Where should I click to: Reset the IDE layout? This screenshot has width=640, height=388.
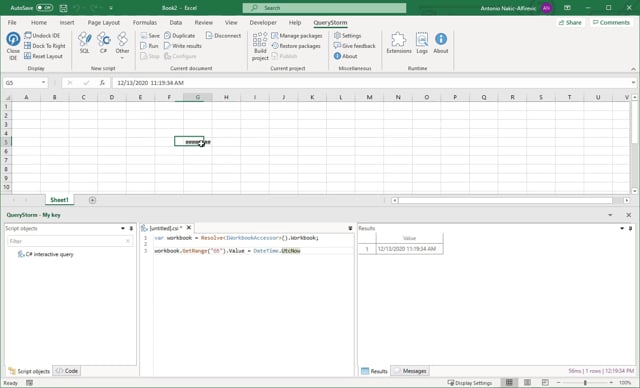43,56
